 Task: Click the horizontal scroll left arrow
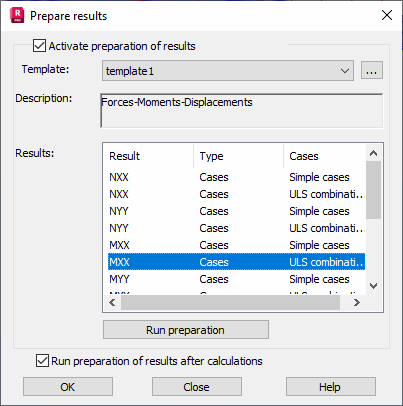[112, 302]
